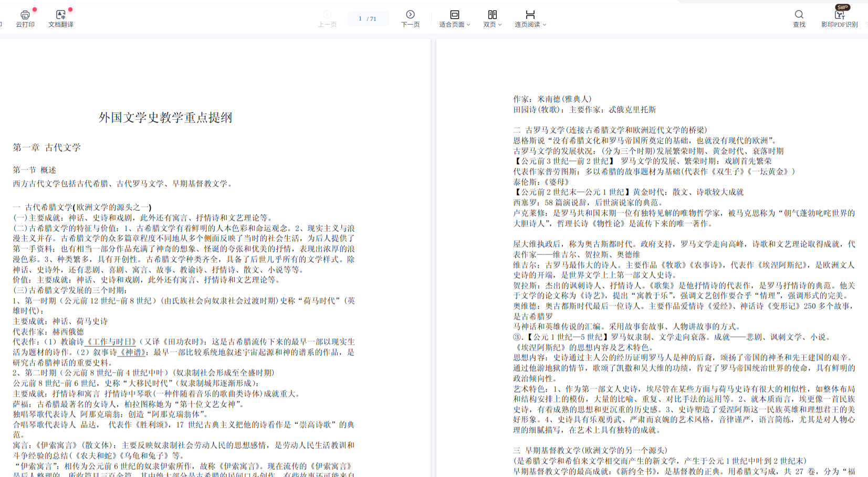Click the current page number field
The image size is (868, 477).
click(361, 19)
